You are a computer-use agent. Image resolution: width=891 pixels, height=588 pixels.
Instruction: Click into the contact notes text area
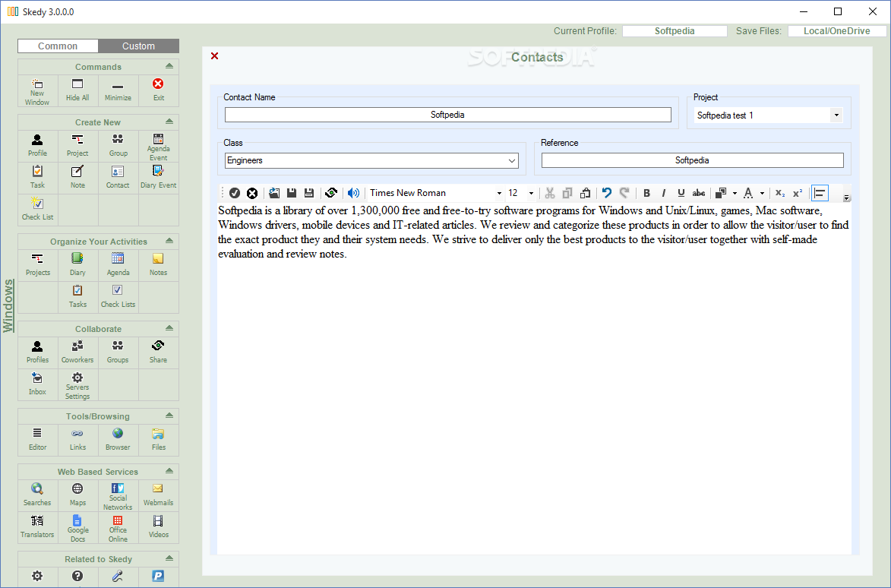534,378
